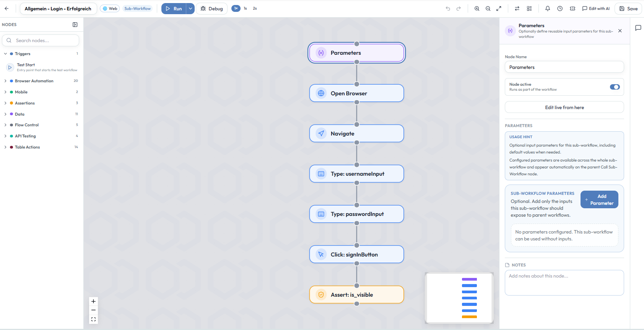Click the canvas zoom-out minus button
Screen dimensions: 644x330
point(93,310)
